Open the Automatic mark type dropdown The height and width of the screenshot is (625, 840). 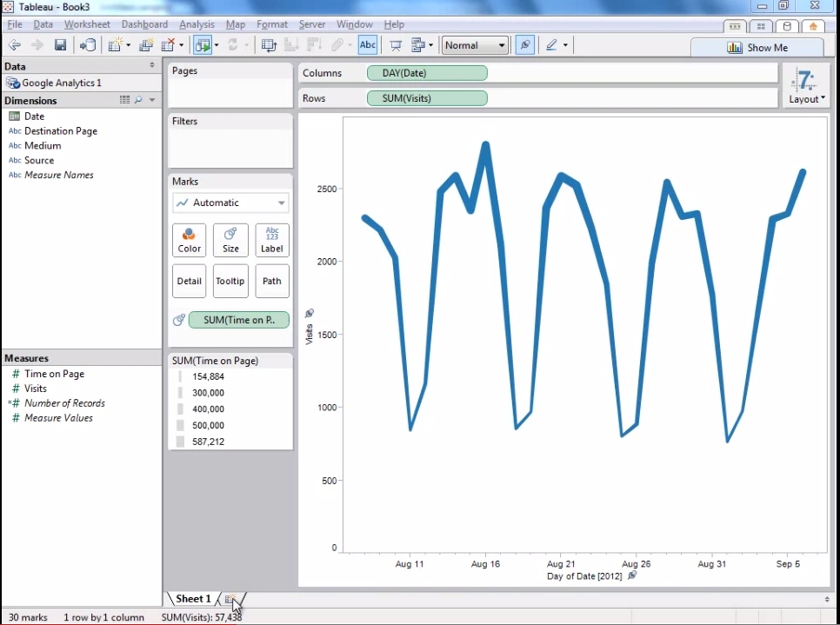(x=230, y=203)
